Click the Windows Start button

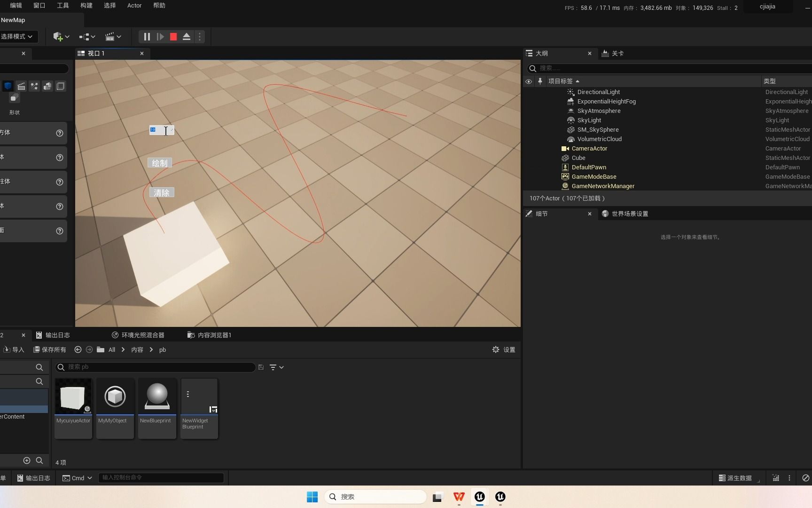tap(312, 497)
